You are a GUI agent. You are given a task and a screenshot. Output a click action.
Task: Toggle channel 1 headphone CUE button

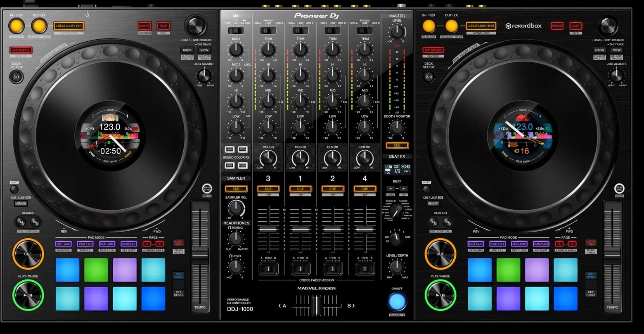[300, 189]
